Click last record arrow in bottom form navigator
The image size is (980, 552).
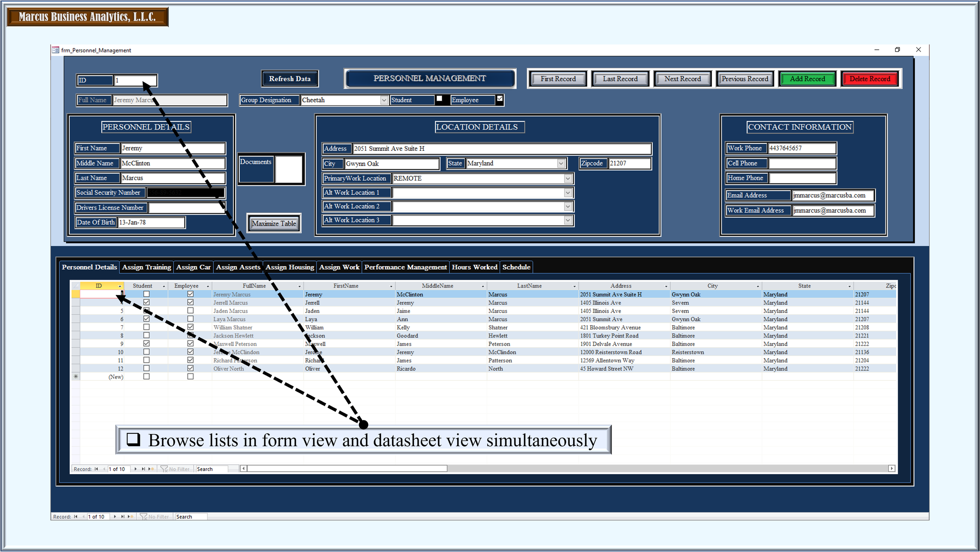tap(123, 517)
